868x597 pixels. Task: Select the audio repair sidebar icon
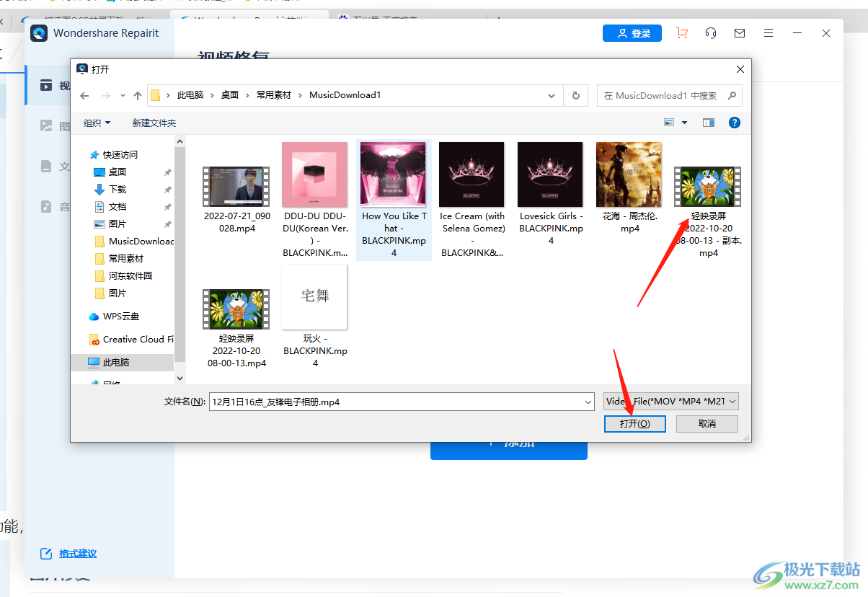[46, 207]
